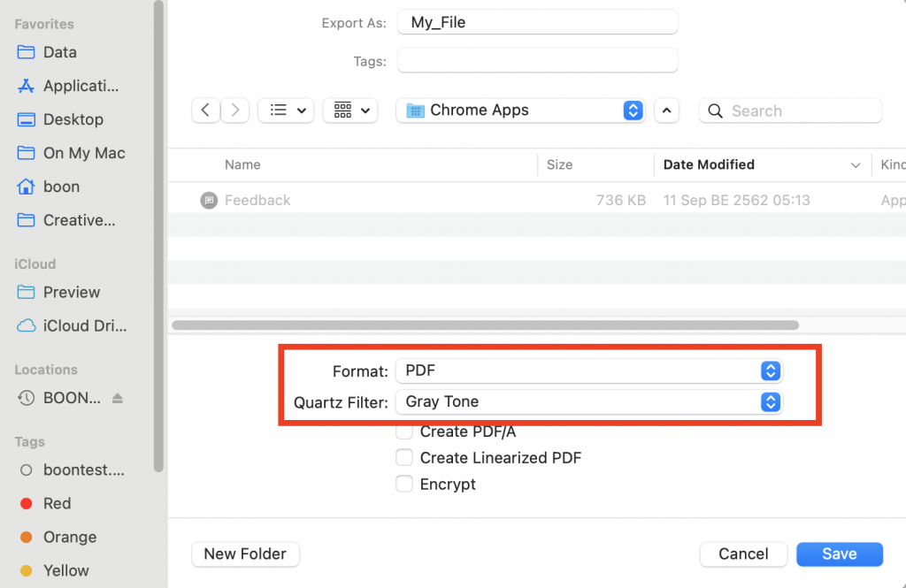The height and width of the screenshot is (588, 906).
Task: Enable the Create PDF/A checkbox
Action: click(404, 431)
